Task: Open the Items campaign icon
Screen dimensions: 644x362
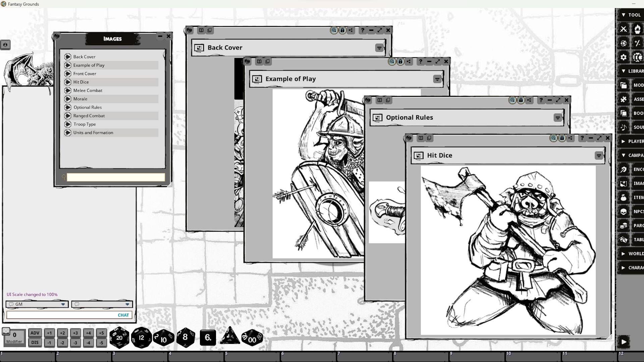Action: (624, 197)
